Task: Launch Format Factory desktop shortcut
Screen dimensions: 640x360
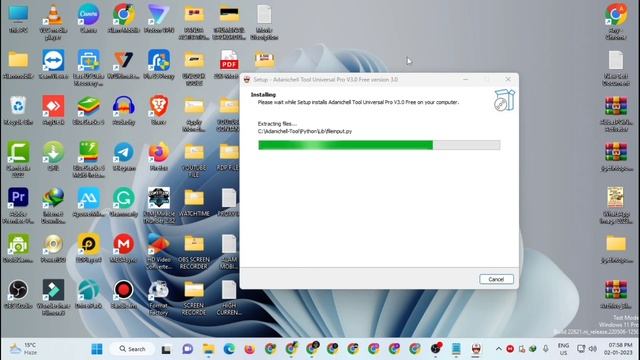Action: coord(159,297)
